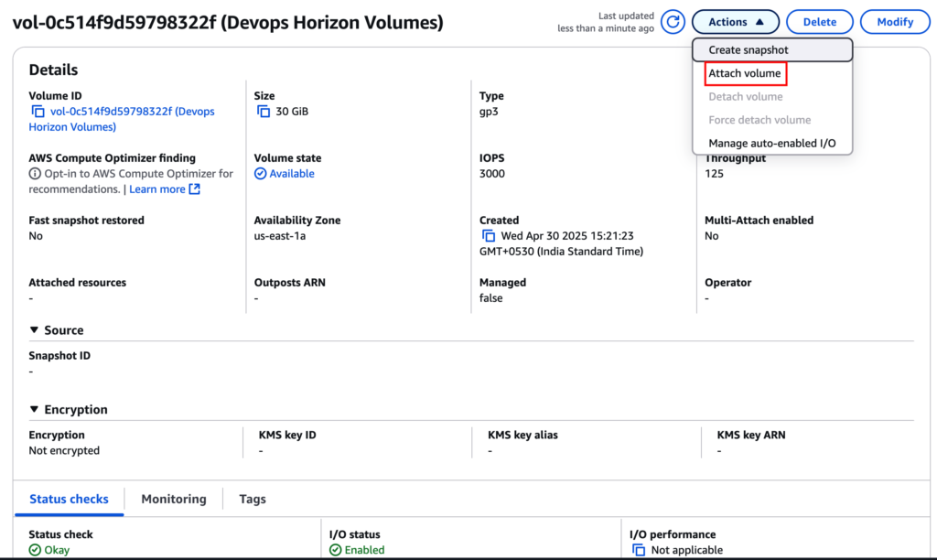The image size is (937, 560).
Task: Open the Tags tab
Action: [x=253, y=499]
